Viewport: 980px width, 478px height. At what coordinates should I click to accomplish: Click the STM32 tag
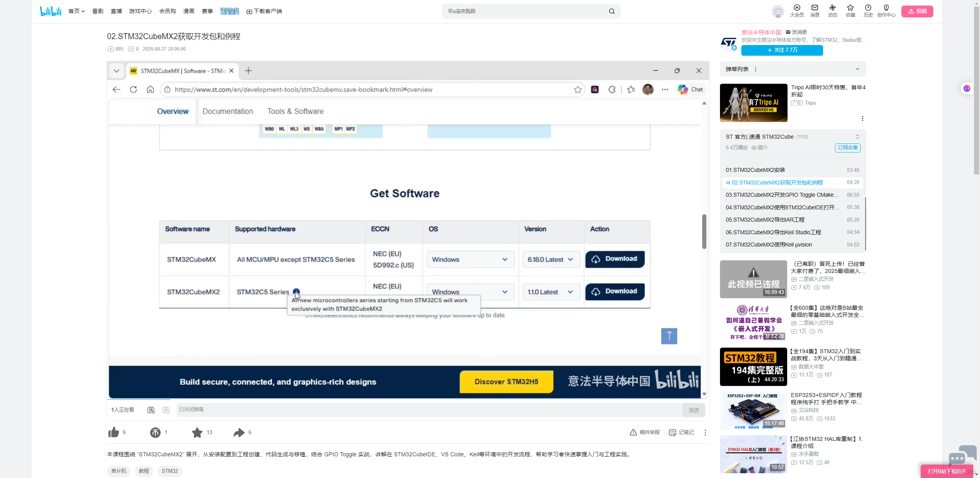pyautogui.click(x=170, y=471)
